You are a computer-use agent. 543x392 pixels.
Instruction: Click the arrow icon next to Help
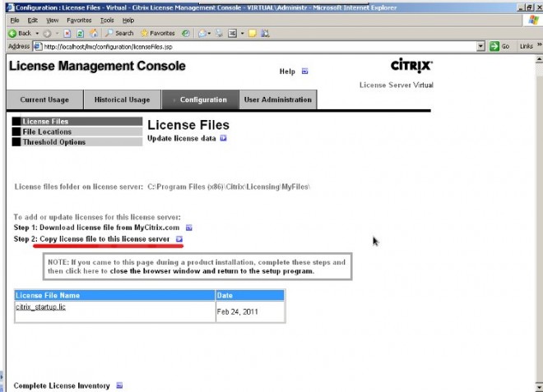click(304, 71)
